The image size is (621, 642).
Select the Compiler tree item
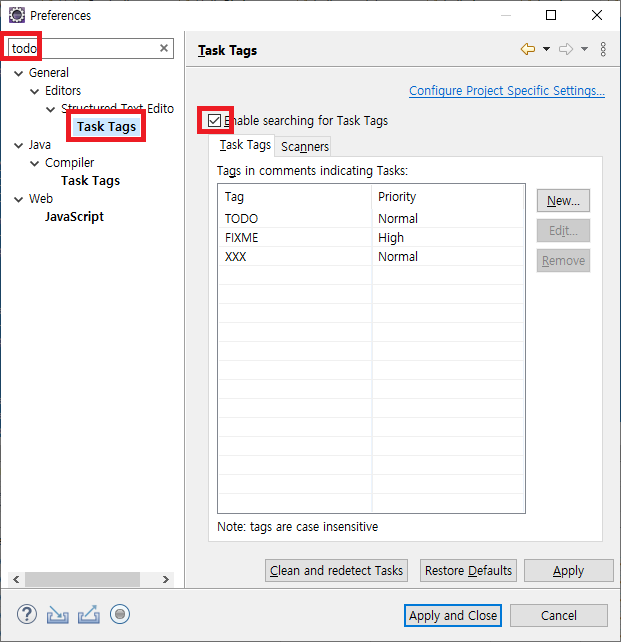[x=70, y=163]
